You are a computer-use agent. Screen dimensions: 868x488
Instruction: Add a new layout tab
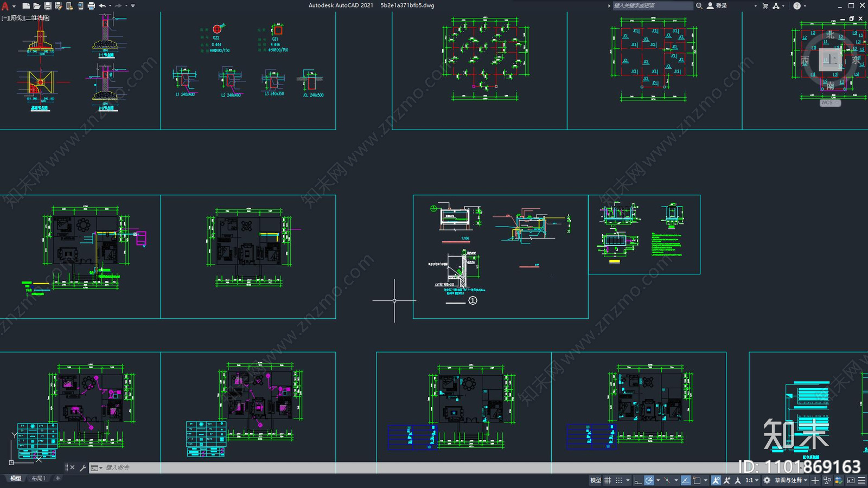[58, 478]
